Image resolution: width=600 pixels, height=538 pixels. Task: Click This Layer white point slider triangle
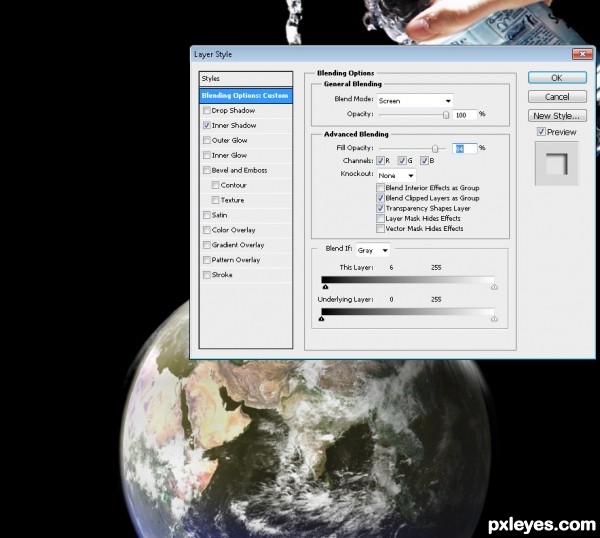tap(494, 287)
